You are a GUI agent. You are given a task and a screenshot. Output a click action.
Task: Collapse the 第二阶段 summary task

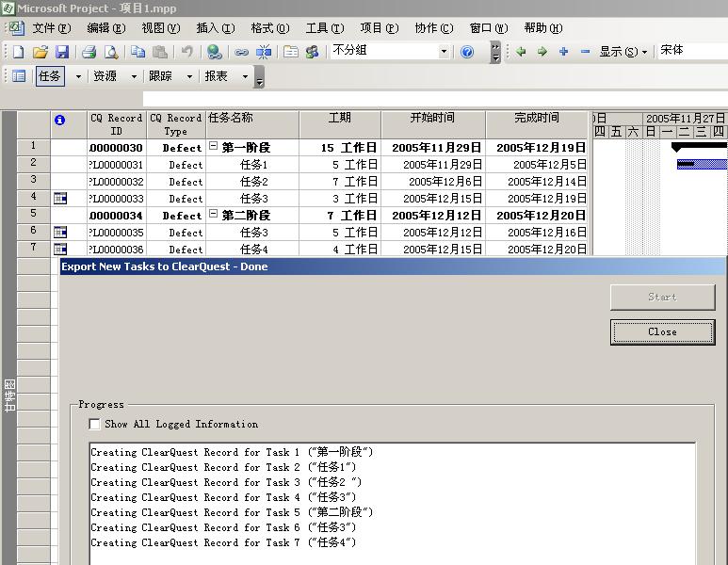point(213,214)
